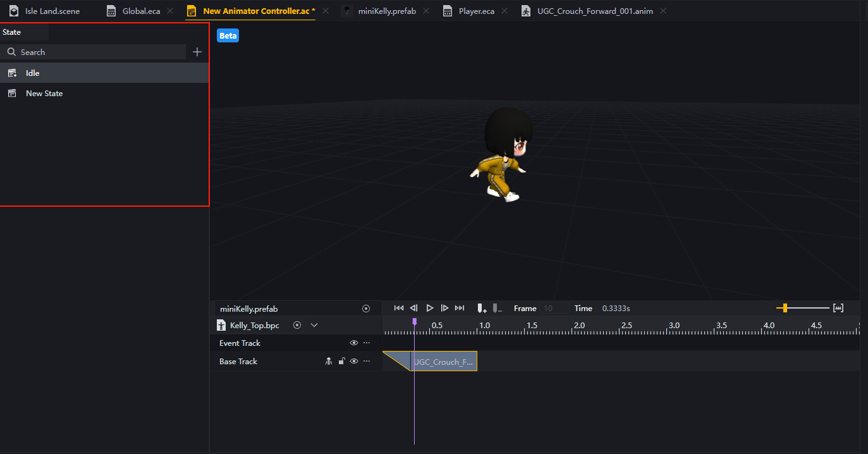The height and width of the screenshot is (454, 868).
Task: Jump to the first frame
Action: pos(399,308)
